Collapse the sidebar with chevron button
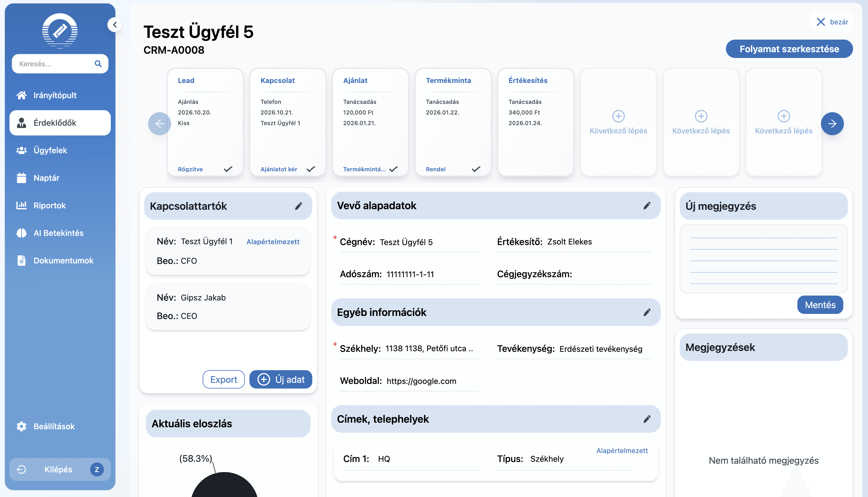Image resolution: width=868 pixels, height=497 pixels. (115, 25)
